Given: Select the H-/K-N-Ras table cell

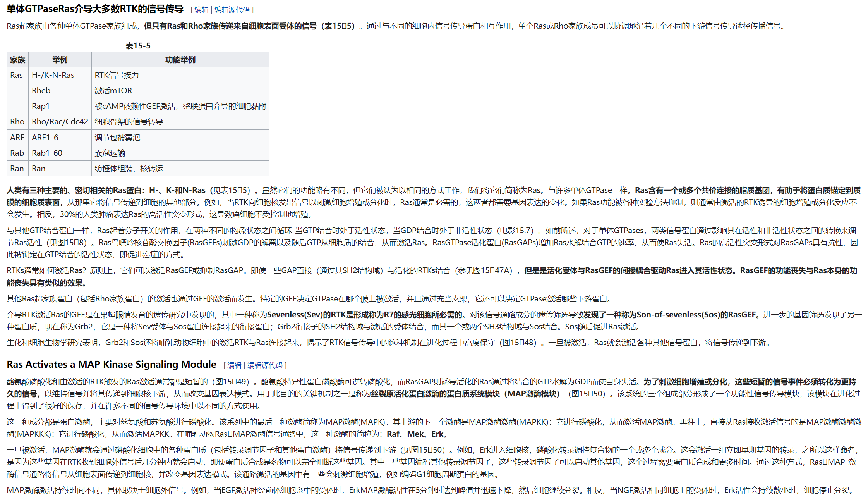Looking at the screenshot, I should (x=60, y=75).
